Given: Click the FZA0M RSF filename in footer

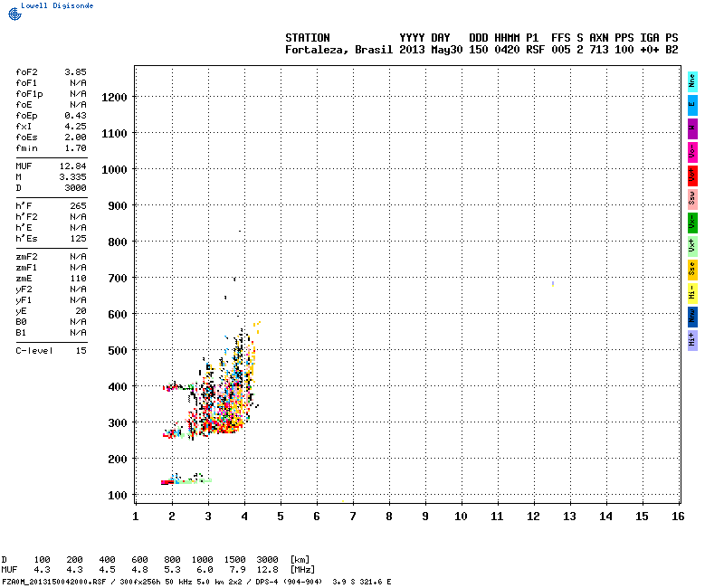Looking at the screenshot, I should pos(54,582).
